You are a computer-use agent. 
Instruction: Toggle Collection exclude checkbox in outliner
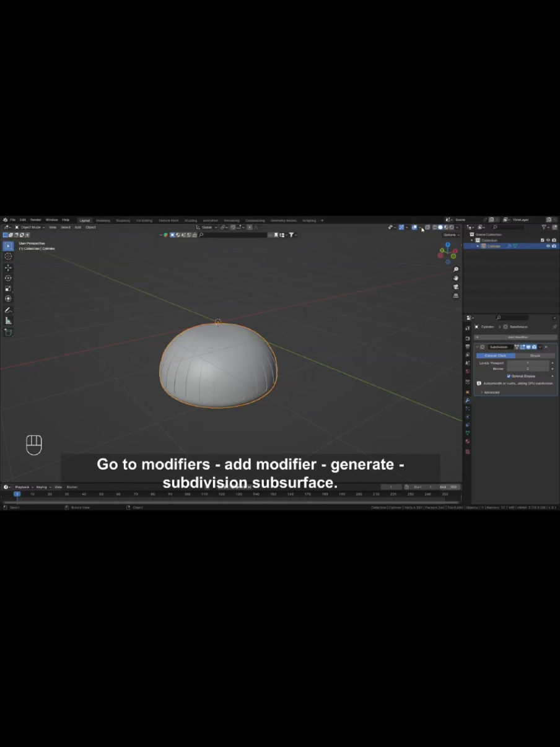coord(542,240)
